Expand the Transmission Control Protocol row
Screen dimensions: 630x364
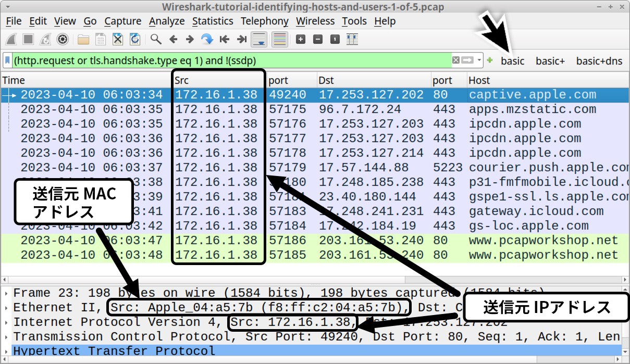tap(6, 336)
